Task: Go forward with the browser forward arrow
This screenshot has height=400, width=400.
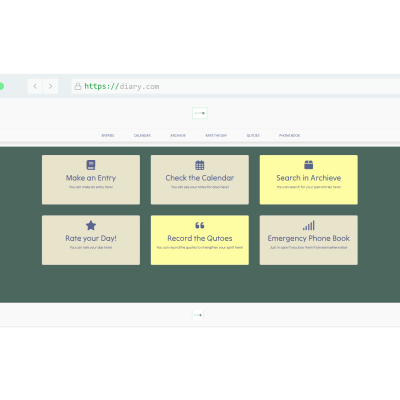Action: 50,86
